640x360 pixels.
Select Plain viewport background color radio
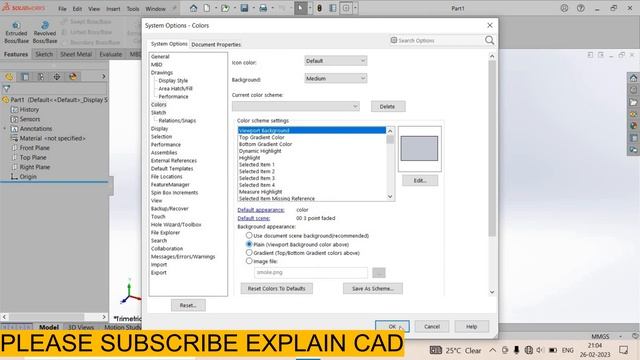pos(249,244)
